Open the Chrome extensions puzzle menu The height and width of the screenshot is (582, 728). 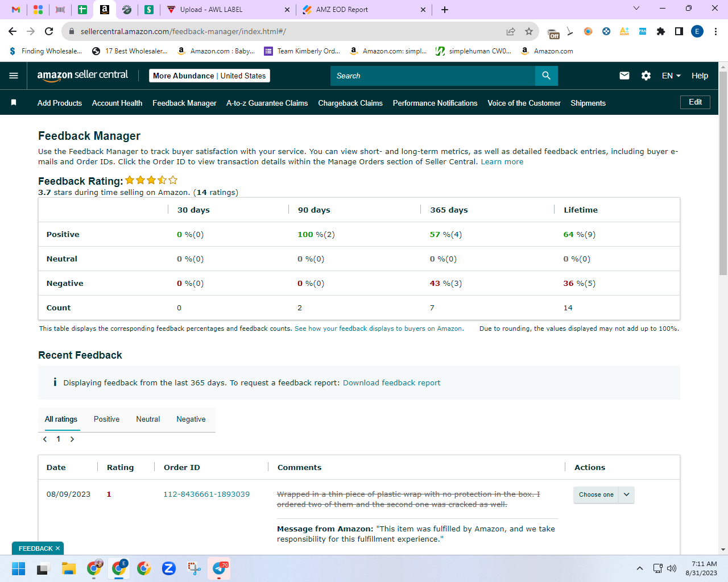(x=661, y=31)
